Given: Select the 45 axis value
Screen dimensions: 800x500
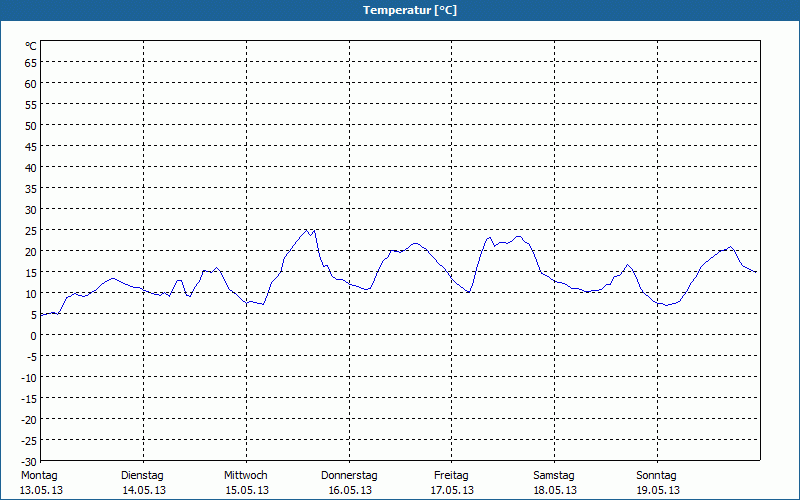Looking at the screenshot, I should coord(31,147).
